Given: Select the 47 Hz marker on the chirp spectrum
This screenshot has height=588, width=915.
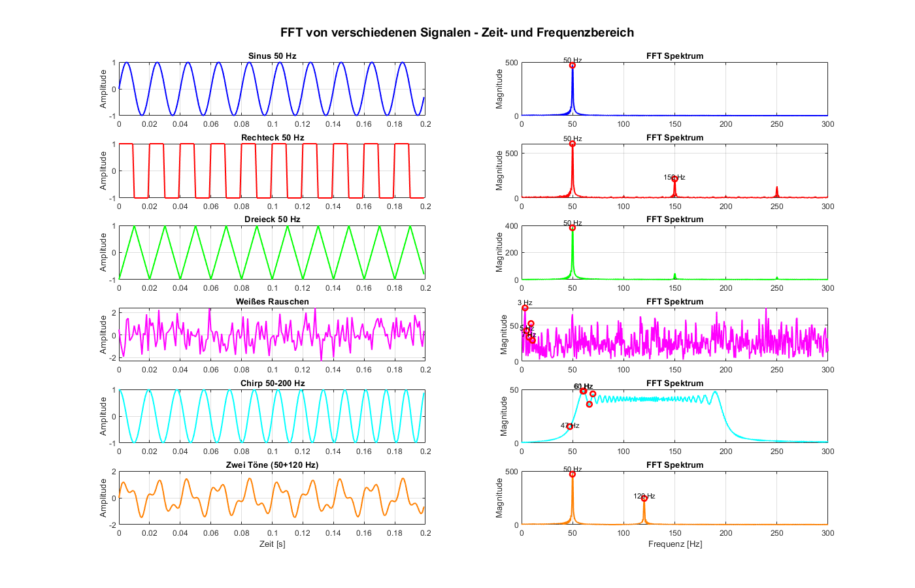Looking at the screenshot, I should tap(570, 427).
